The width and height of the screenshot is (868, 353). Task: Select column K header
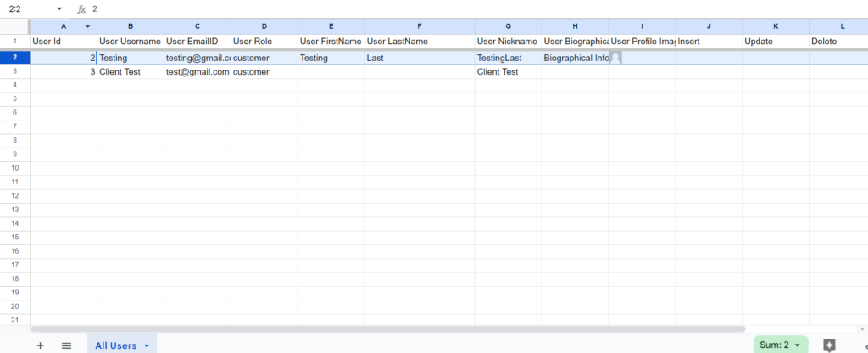pos(775,26)
